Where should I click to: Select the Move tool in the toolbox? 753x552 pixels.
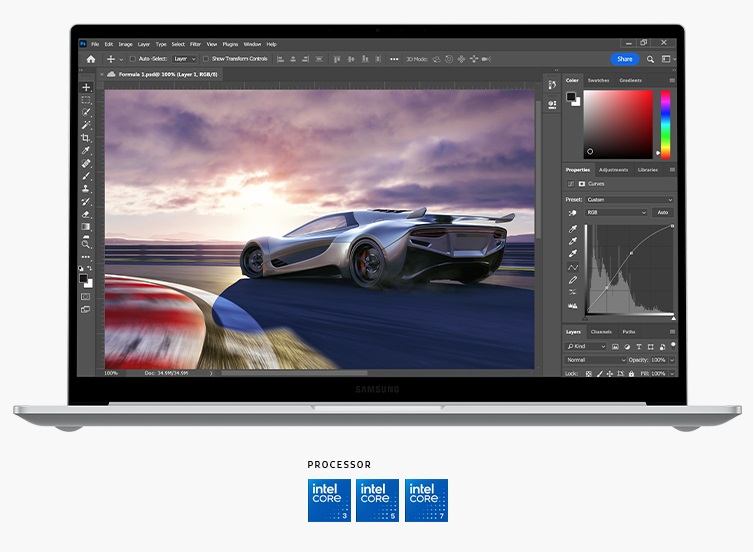pyautogui.click(x=86, y=87)
